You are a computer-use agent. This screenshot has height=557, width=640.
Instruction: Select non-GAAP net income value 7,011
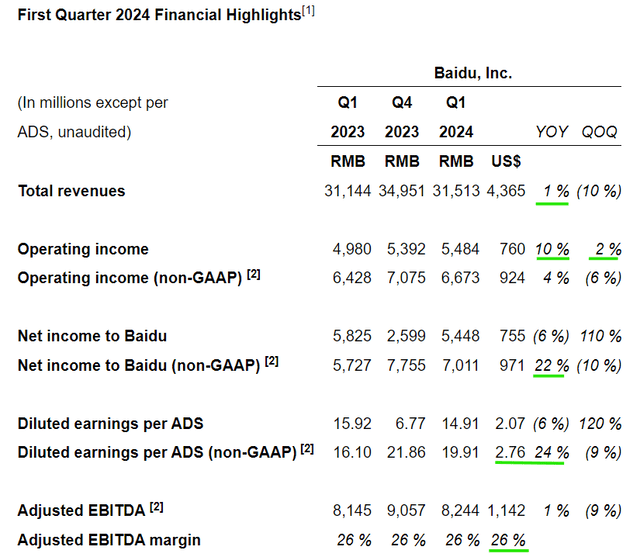pos(460,366)
